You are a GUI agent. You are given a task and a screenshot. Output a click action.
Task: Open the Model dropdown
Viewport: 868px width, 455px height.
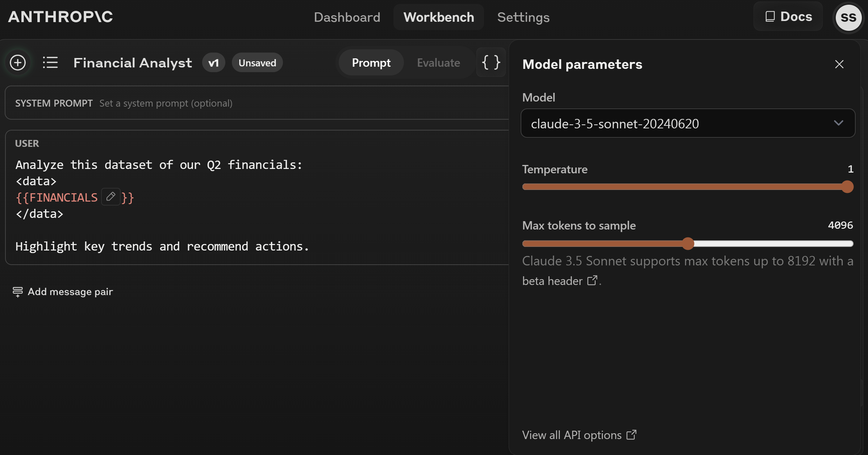coord(688,124)
